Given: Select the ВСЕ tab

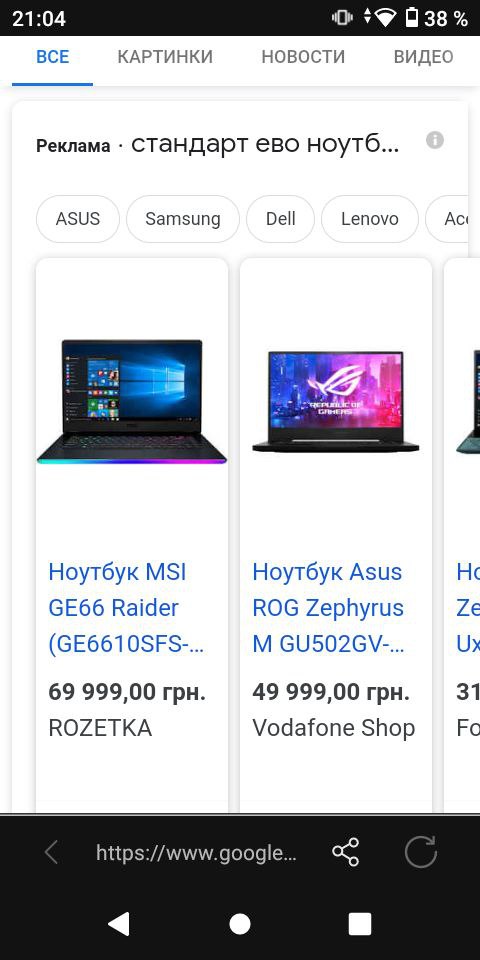Looking at the screenshot, I should (x=53, y=57).
